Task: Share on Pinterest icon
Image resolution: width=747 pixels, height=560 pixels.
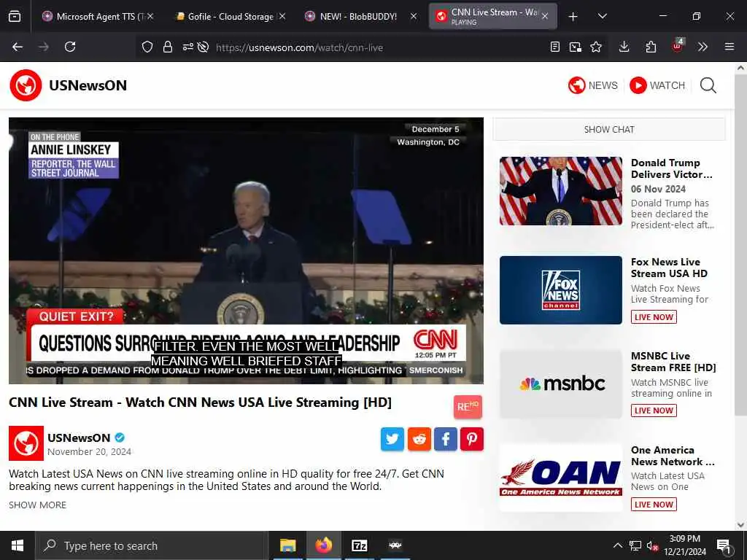Action: pos(472,439)
